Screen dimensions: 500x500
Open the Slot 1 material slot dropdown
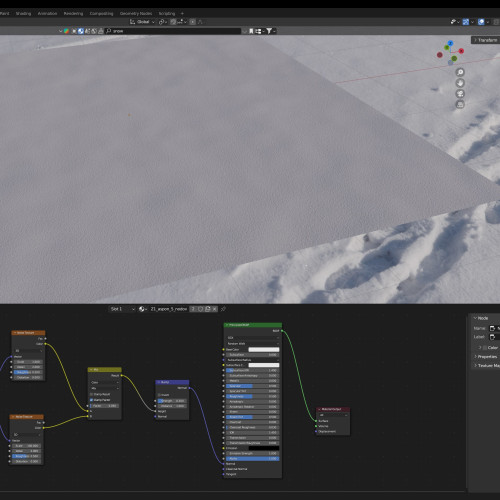122,309
